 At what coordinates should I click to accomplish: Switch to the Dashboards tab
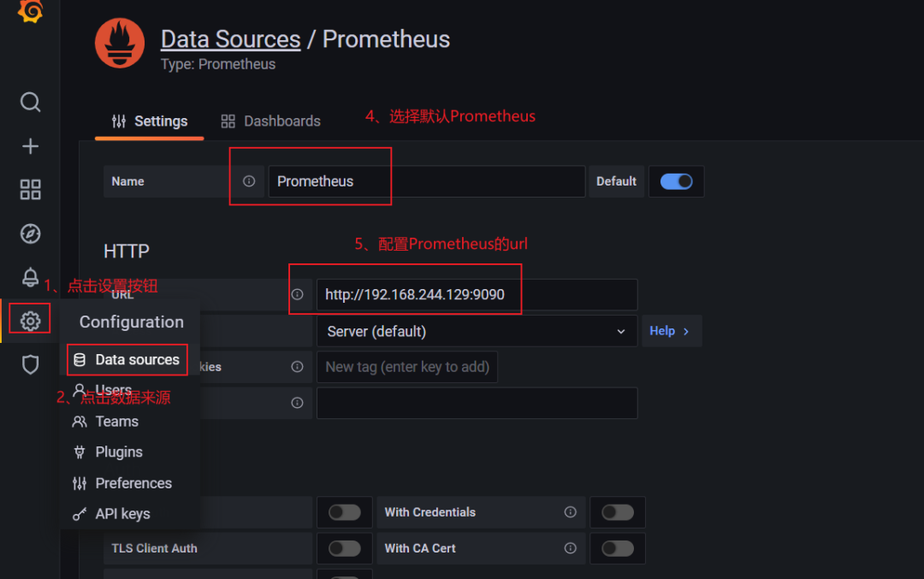[270, 121]
